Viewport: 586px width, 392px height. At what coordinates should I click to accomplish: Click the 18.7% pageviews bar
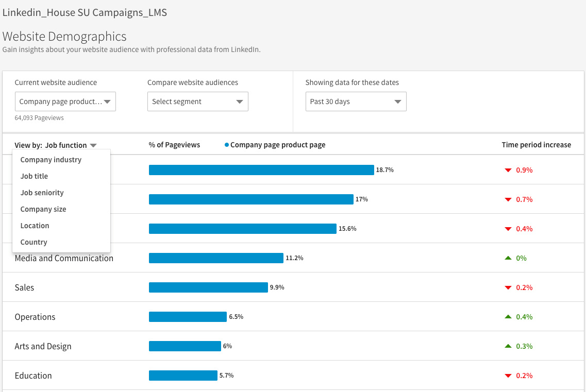click(x=261, y=170)
